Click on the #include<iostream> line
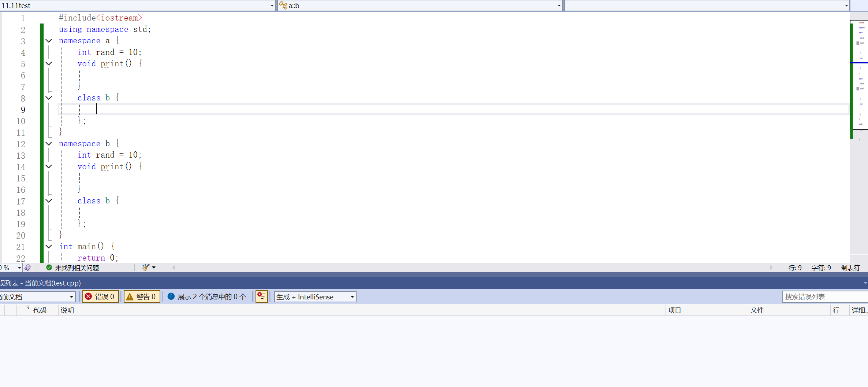 [100, 18]
